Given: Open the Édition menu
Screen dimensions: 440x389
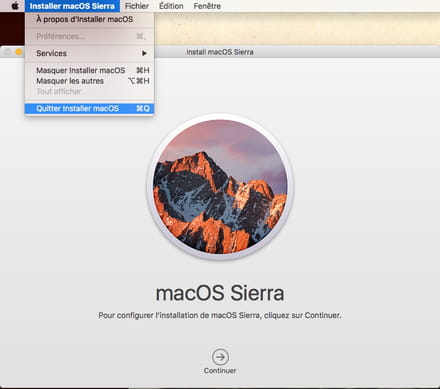Looking at the screenshot, I should 171,6.
